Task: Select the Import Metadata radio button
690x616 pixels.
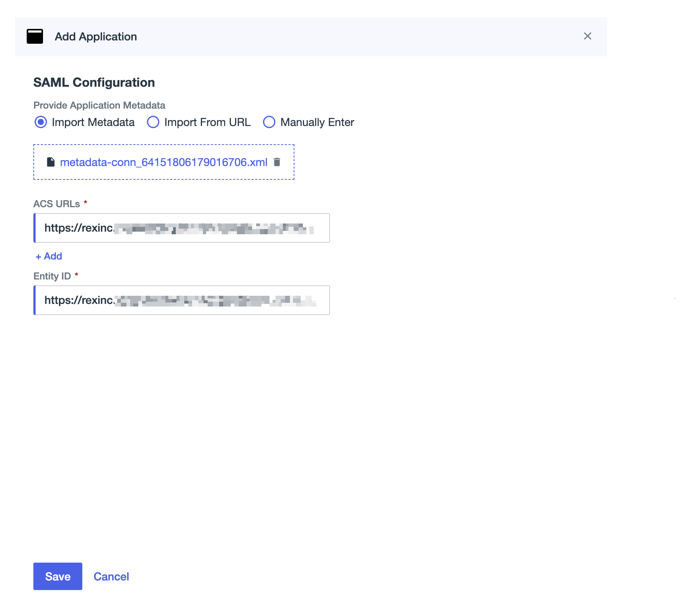Action: [x=41, y=122]
